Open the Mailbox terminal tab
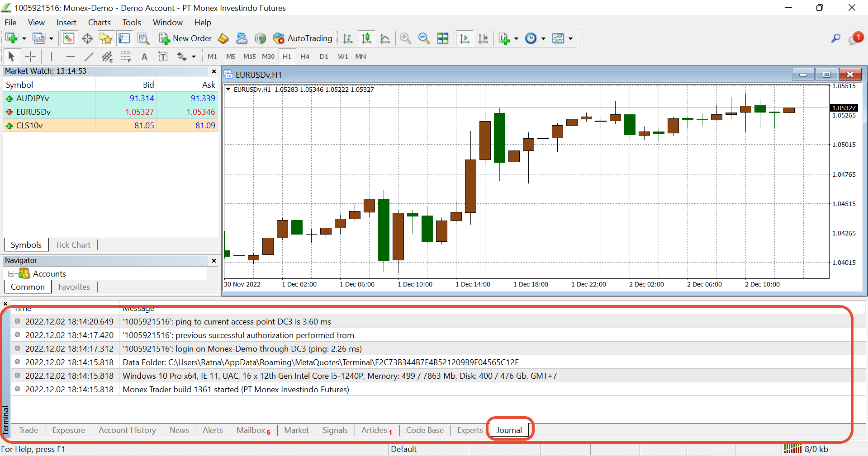This screenshot has height=456, width=868. point(253,430)
